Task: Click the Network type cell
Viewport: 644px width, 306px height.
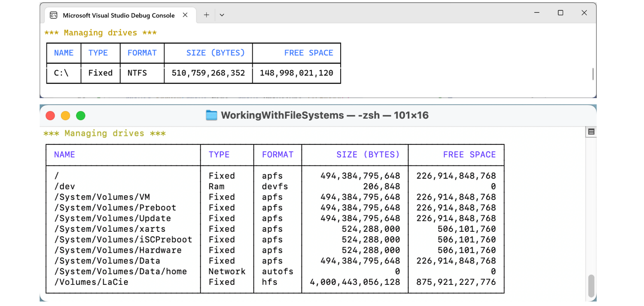Action: [227, 271]
